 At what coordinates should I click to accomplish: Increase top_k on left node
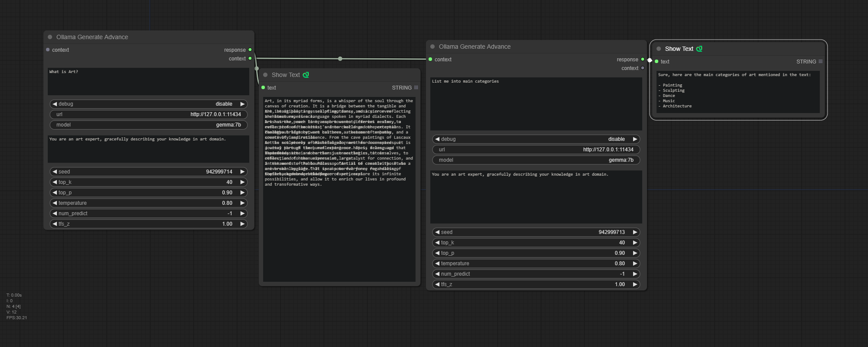(242, 182)
